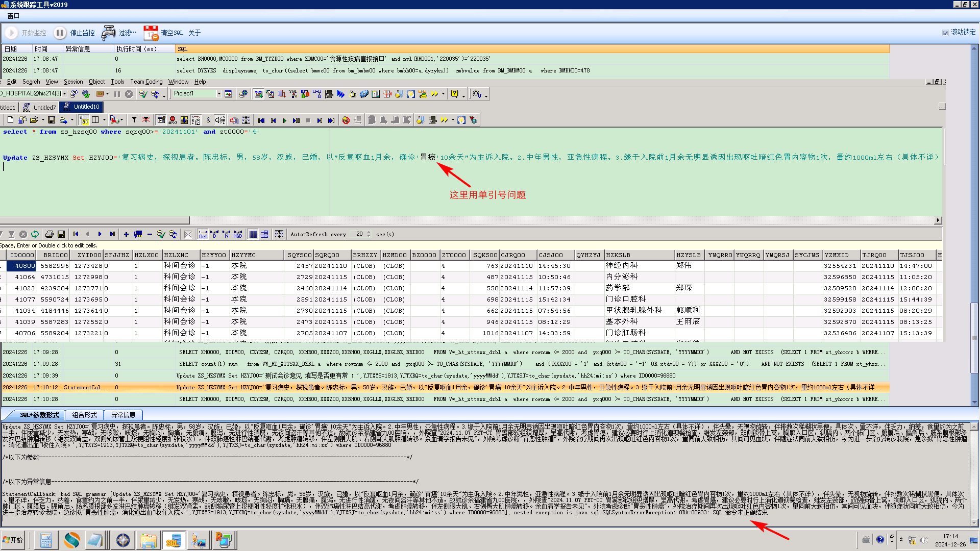980x551 pixels.
Task: Click the green refresh icon in grid toolbar
Action: pos(35,234)
